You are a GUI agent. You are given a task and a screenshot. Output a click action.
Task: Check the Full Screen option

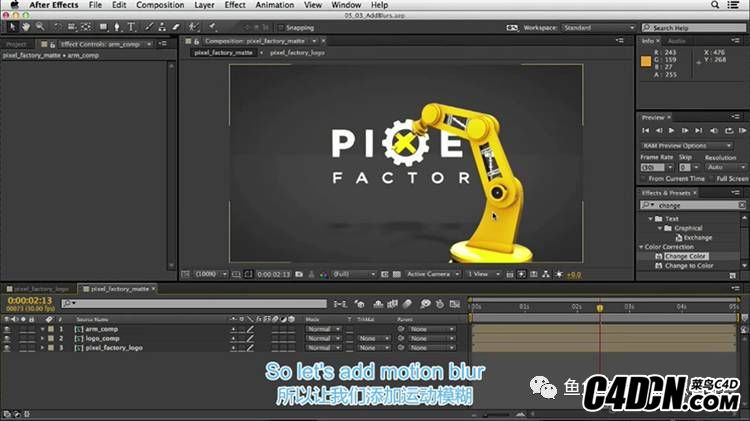[x=711, y=178]
